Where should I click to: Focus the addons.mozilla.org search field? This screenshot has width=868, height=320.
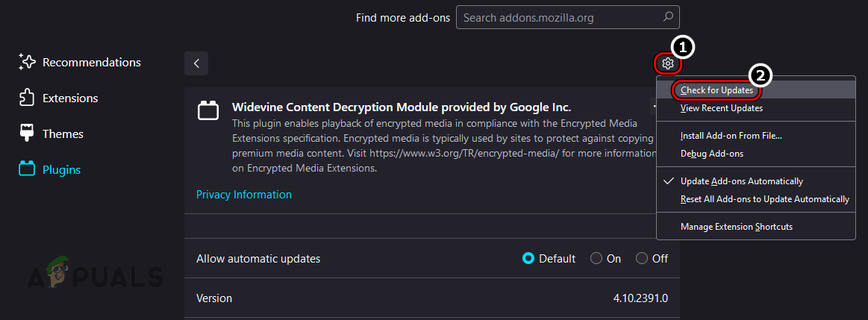[560, 17]
